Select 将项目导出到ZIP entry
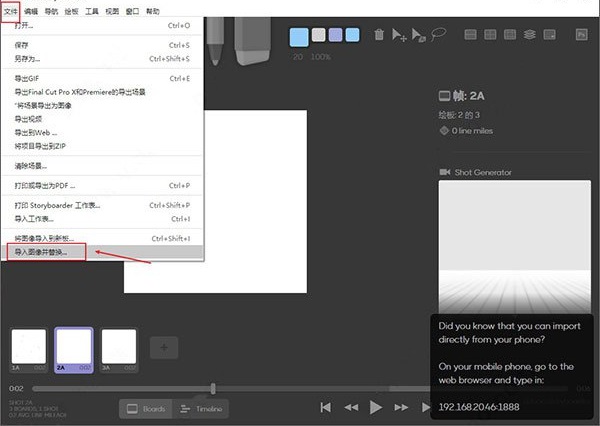Viewport: 600px width, 426px height. [x=102, y=146]
